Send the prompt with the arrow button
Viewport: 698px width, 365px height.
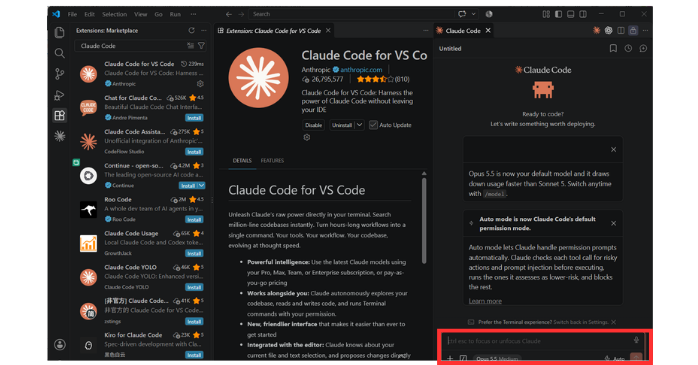pyautogui.click(x=636, y=358)
